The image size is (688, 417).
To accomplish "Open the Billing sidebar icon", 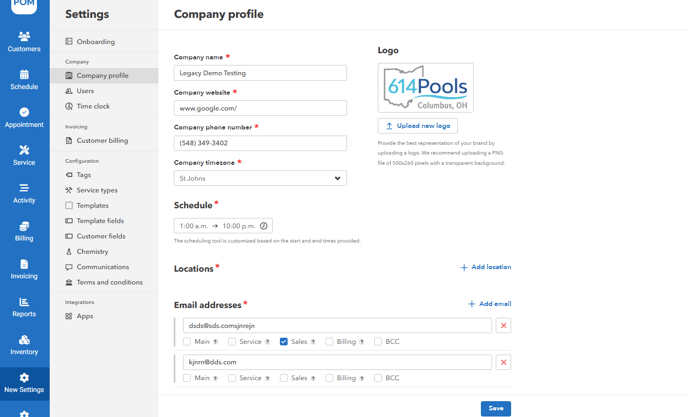I will (24, 231).
